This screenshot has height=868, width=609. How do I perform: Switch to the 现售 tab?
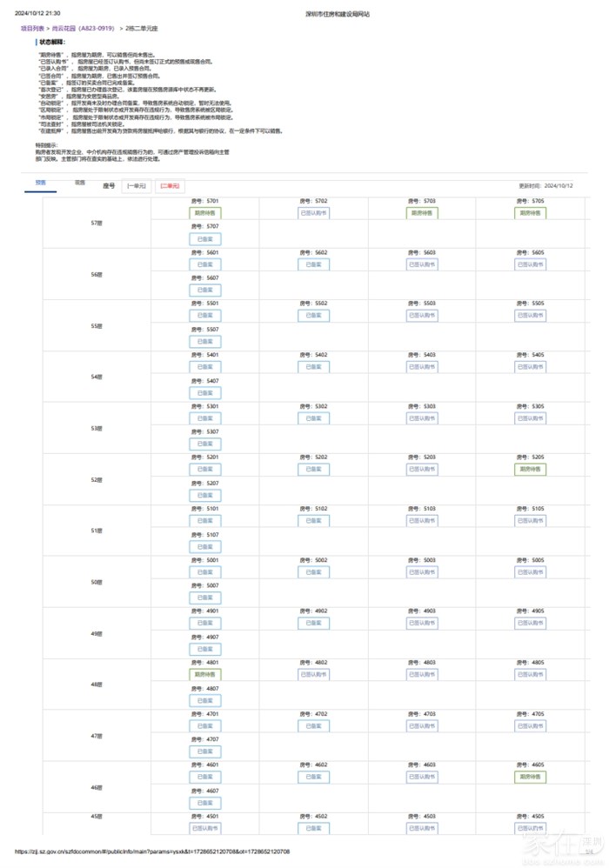tap(80, 184)
